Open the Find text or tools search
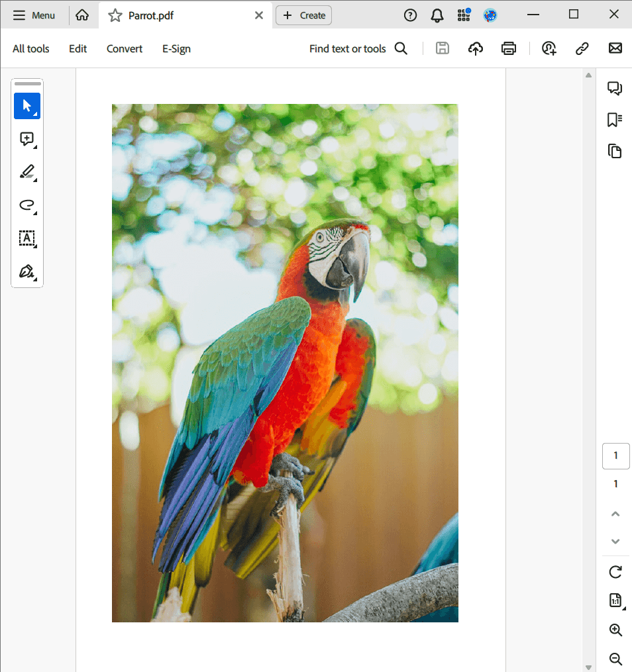The width and height of the screenshot is (632, 672). (358, 48)
